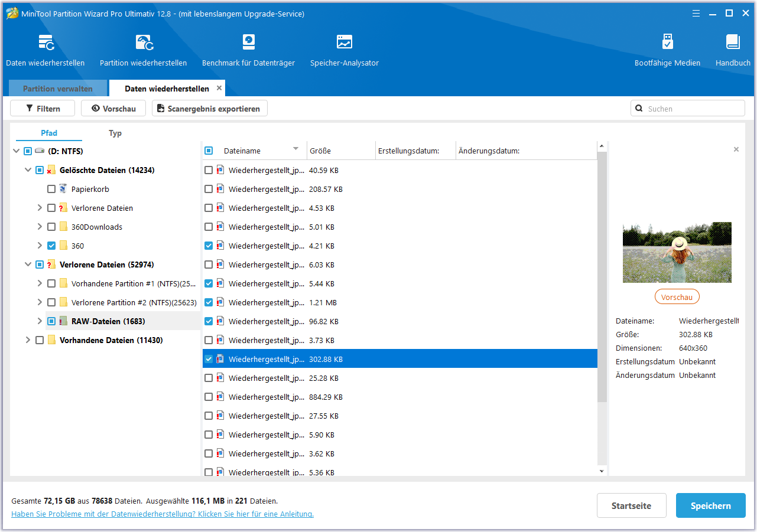Uncheck the 302.88 KB file checkbox
This screenshot has width=757, height=532.
[x=209, y=359]
